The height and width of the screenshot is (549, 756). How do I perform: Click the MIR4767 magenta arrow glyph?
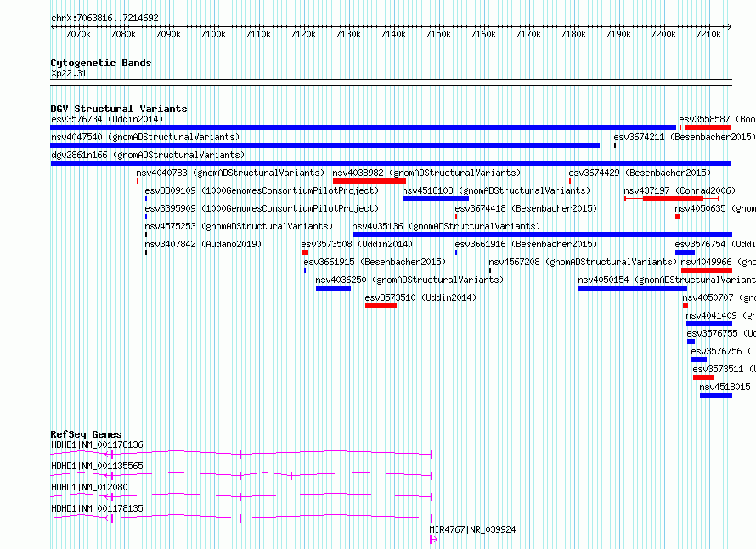[x=433, y=540]
